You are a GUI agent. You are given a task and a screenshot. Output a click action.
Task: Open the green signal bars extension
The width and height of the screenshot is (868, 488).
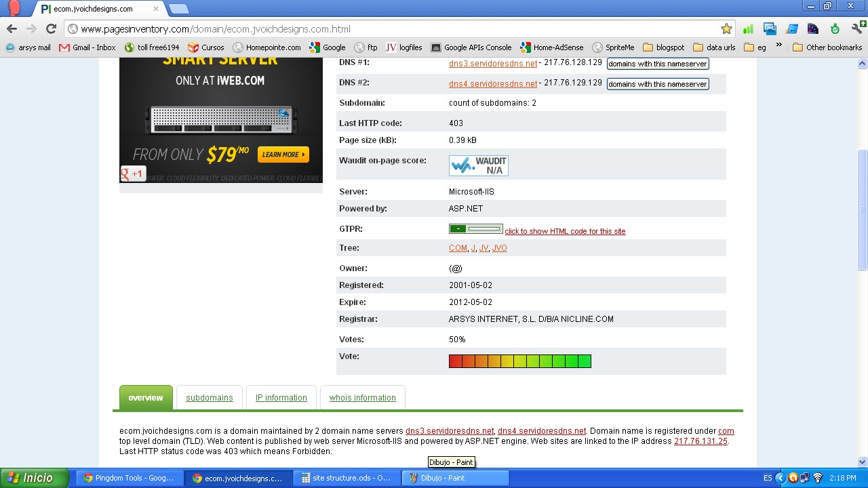748,29
